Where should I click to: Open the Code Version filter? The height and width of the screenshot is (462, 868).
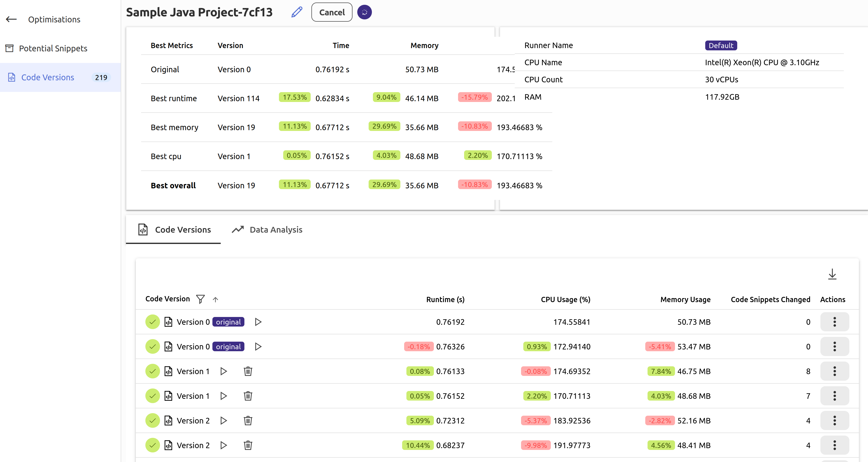point(200,299)
